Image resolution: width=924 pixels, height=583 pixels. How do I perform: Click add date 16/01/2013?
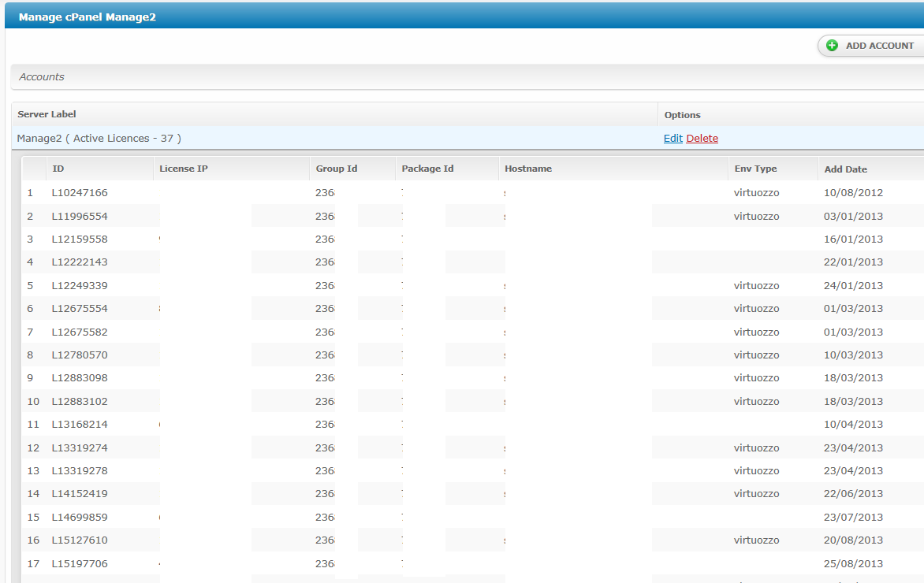(853, 239)
